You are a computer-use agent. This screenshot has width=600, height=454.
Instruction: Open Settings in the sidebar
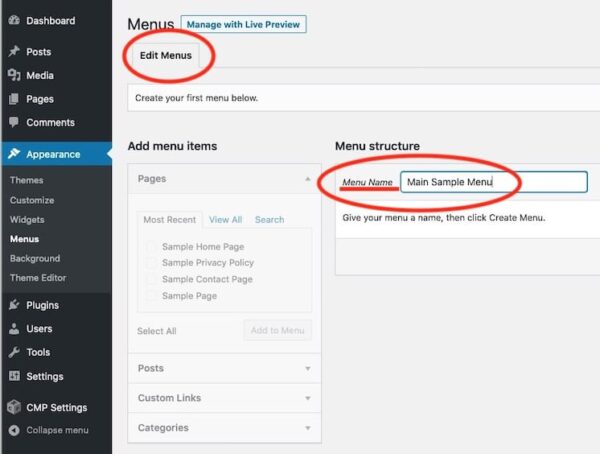[x=45, y=376]
